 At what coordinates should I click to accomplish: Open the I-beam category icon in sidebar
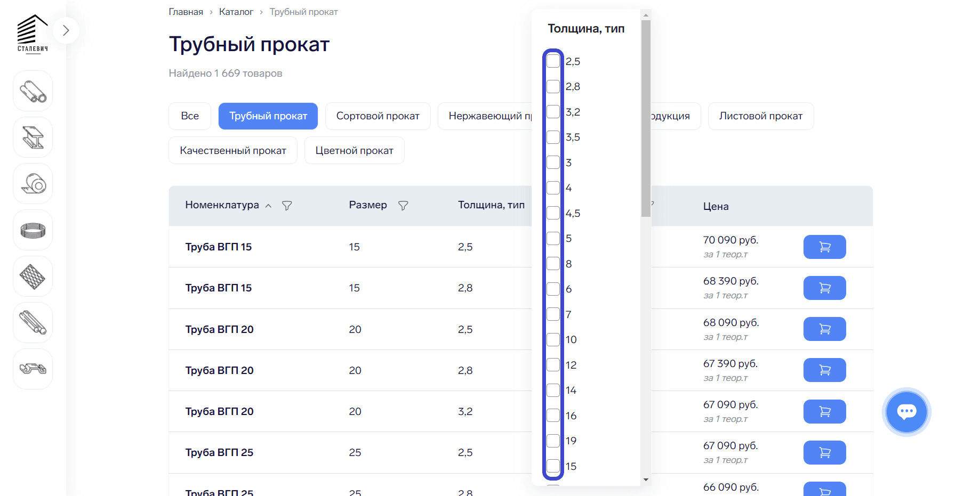coord(33,137)
